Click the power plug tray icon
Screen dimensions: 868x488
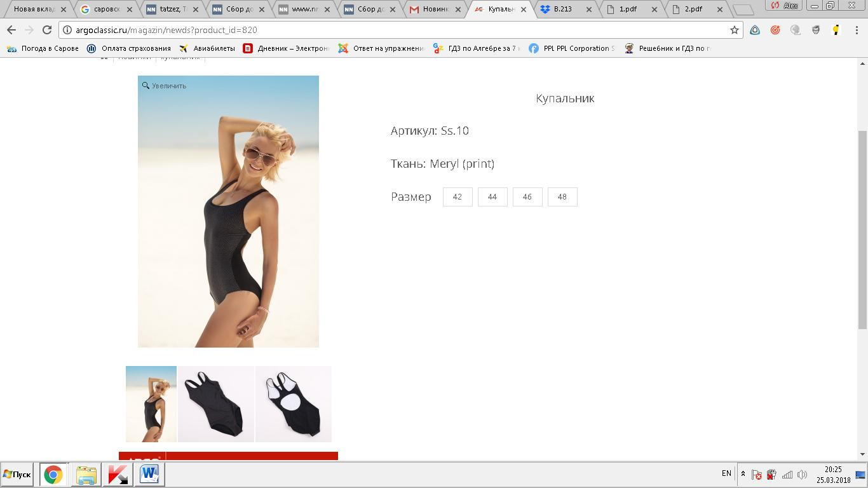tap(771, 475)
